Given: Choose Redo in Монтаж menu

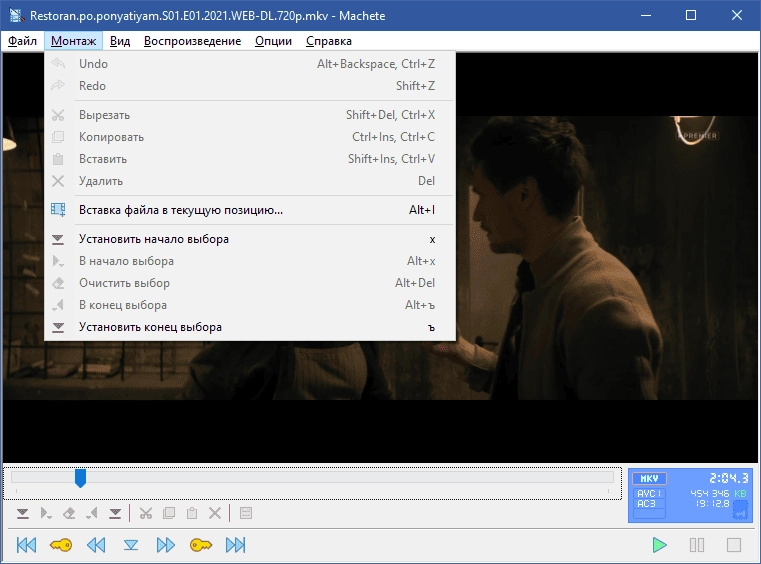Looking at the screenshot, I should point(249,86).
